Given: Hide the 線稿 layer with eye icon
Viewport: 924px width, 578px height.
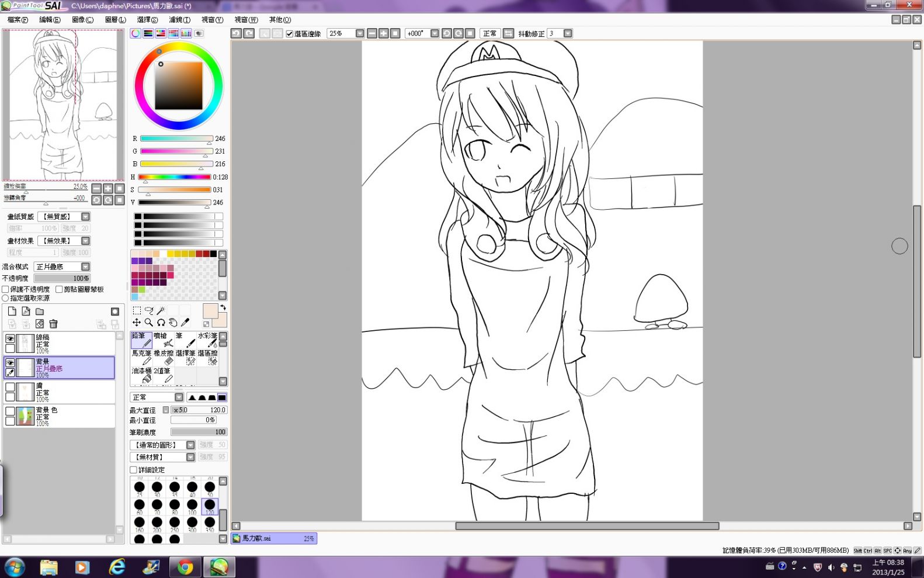Looking at the screenshot, I should click(10, 338).
